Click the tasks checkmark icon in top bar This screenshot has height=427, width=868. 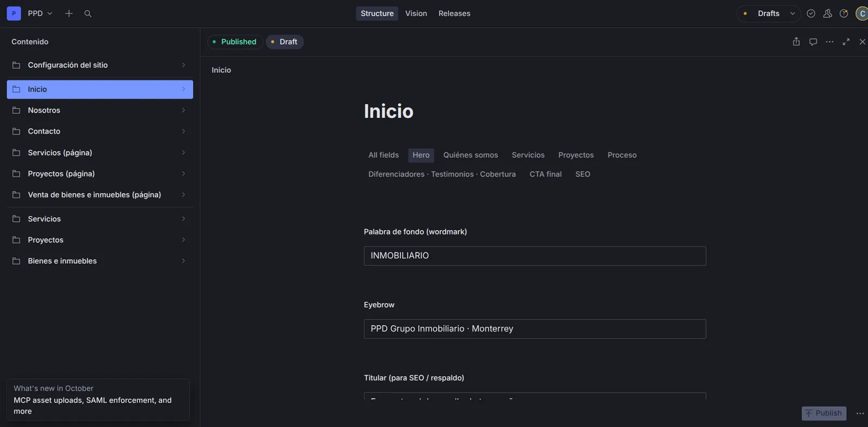[x=811, y=14]
